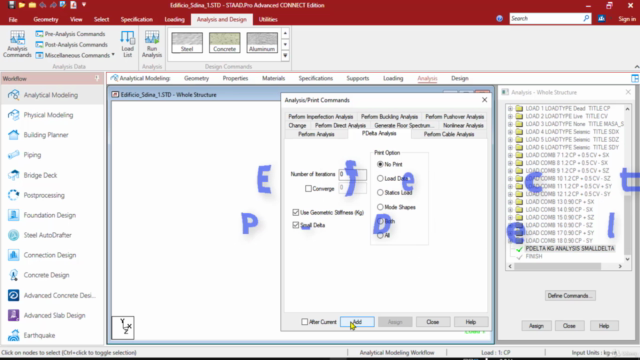Open Physical Modeling workflow
Image resolution: width=640 pixels, height=360 pixels.
[48, 115]
